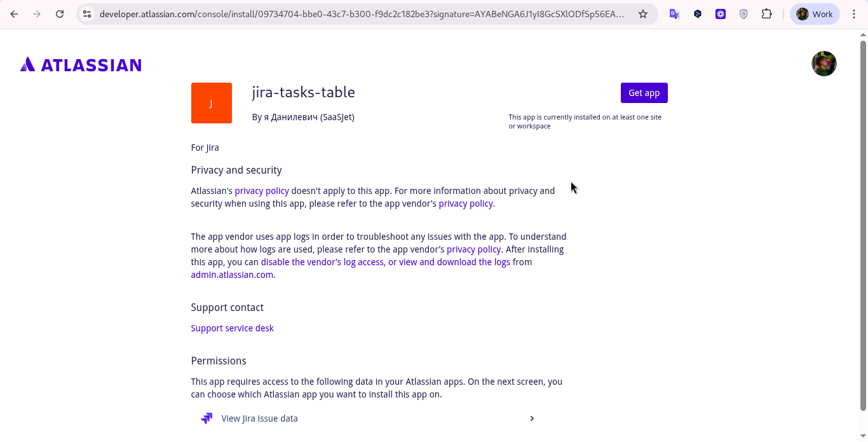Click the orange jira-tasks-table app icon

click(211, 103)
